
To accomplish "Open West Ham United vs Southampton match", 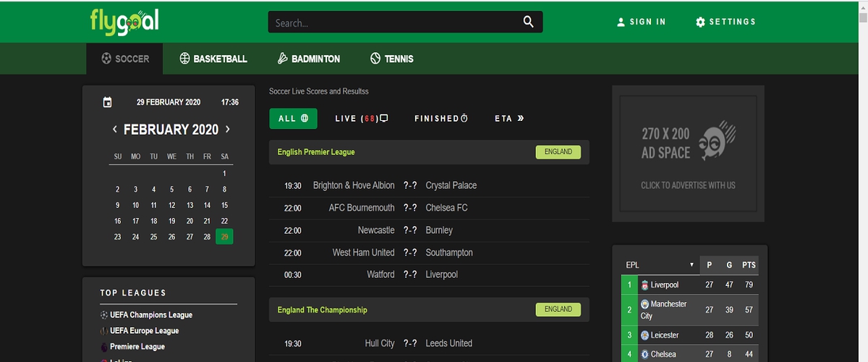I will point(429,253).
